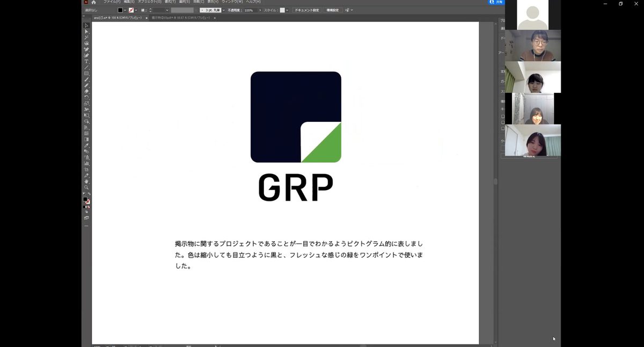Image resolution: width=644 pixels, height=347 pixels.
Task: Click the 環境設定 button
Action: point(332,10)
